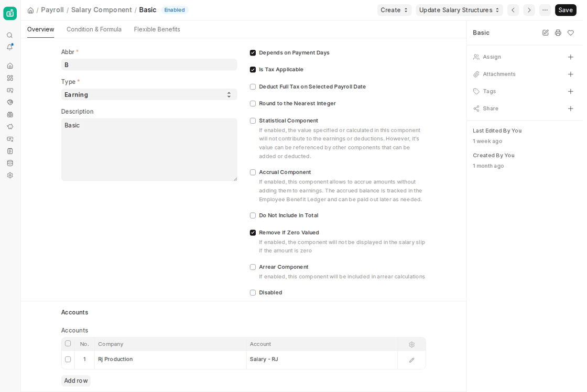
Task: Check Do Not Include in Total
Action: (253, 216)
